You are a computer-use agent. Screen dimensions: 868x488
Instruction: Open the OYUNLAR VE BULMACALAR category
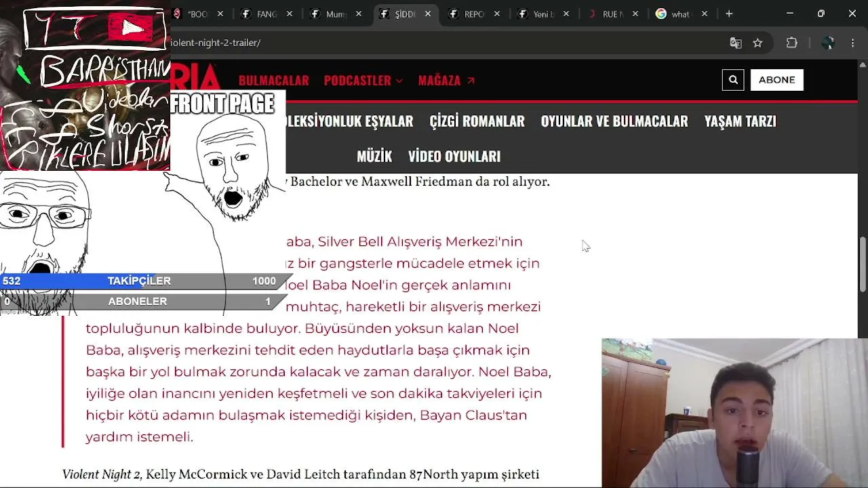pyautogui.click(x=614, y=121)
